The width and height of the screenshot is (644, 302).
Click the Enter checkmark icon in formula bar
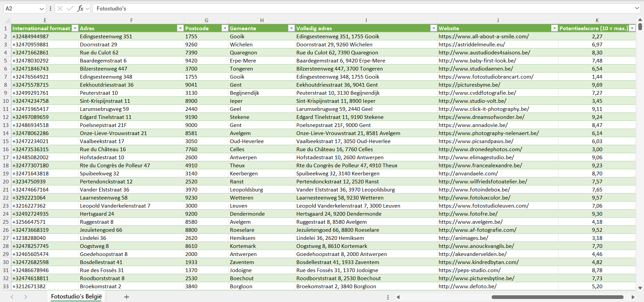(x=70, y=8)
